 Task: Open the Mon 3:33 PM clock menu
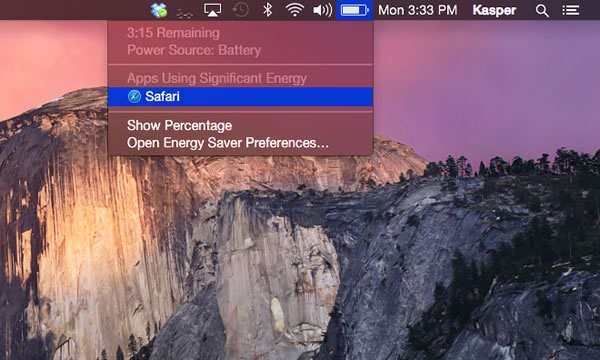pyautogui.click(x=417, y=10)
